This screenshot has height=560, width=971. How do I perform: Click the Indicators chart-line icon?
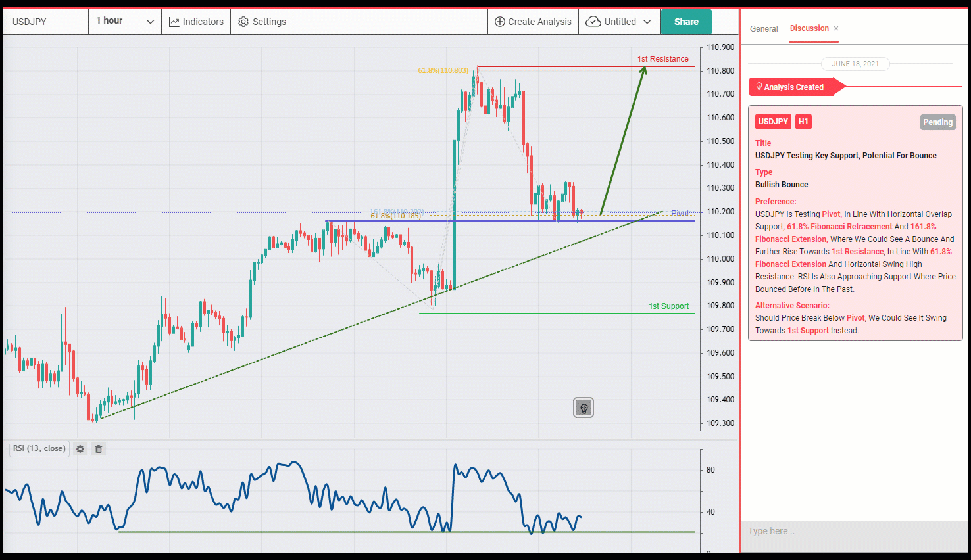coord(174,22)
